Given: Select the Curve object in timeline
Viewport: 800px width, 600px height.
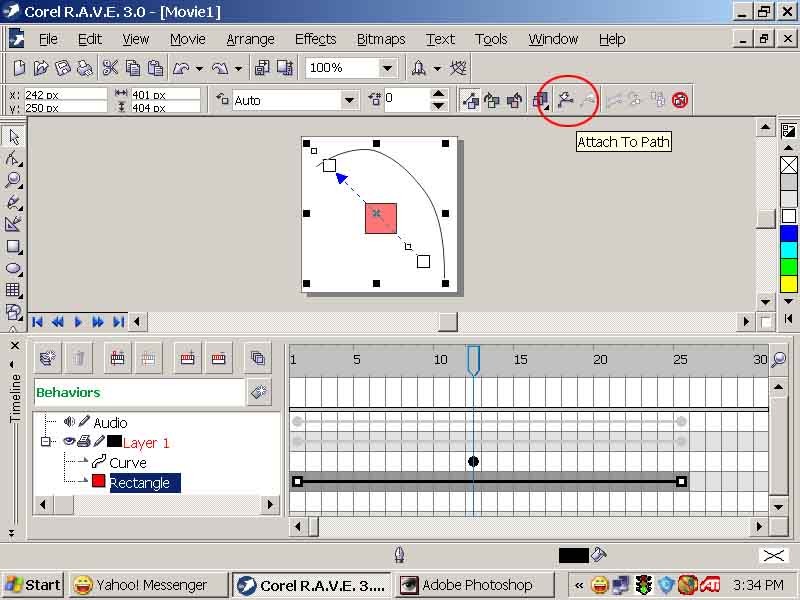Looking at the screenshot, I should coord(128,463).
